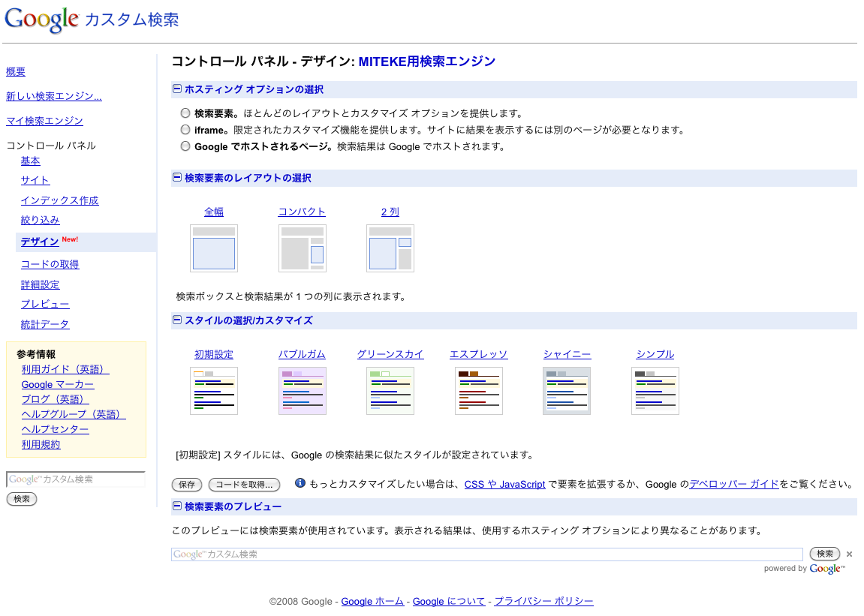
Task: Open the CSS や JavaScript link
Action: click(x=504, y=484)
